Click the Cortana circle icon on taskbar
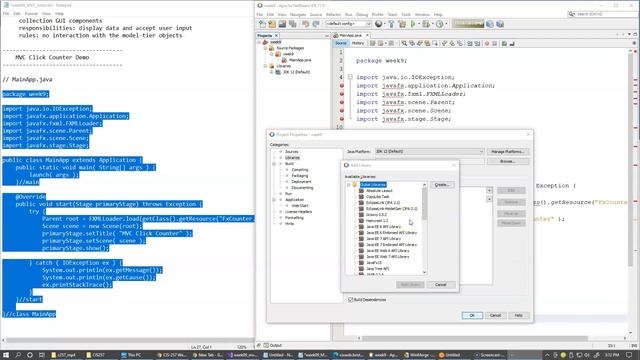This screenshot has height=360, width=640. coord(30,355)
